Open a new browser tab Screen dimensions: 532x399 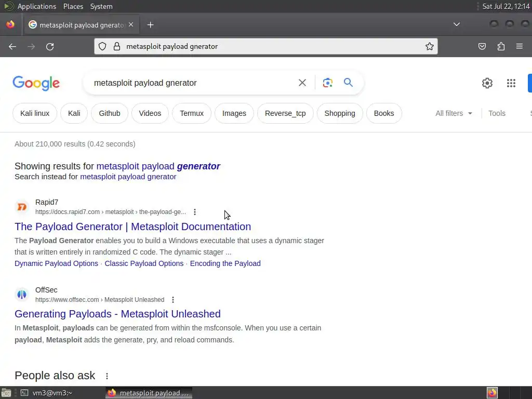click(x=150, y=25)
